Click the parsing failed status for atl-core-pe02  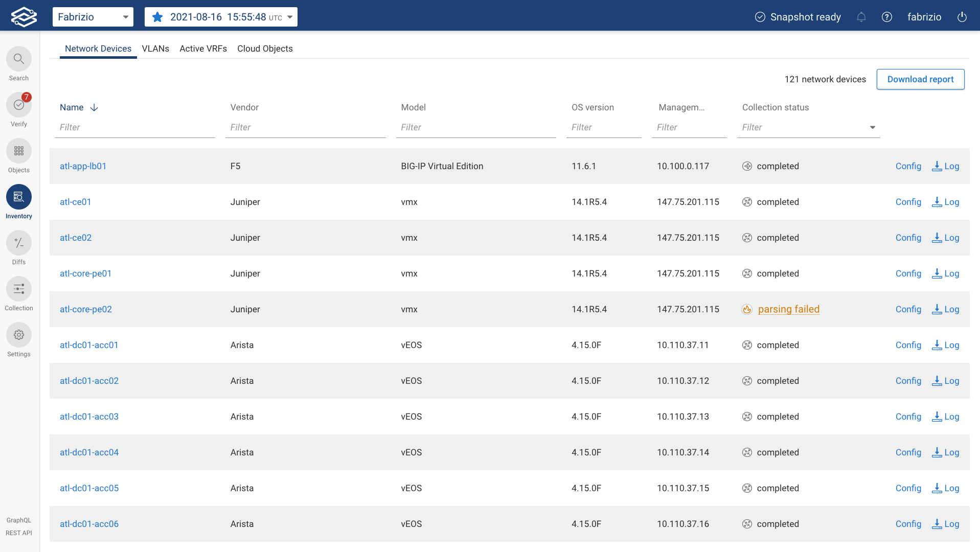pyautogui.click(x=789, y=309)
